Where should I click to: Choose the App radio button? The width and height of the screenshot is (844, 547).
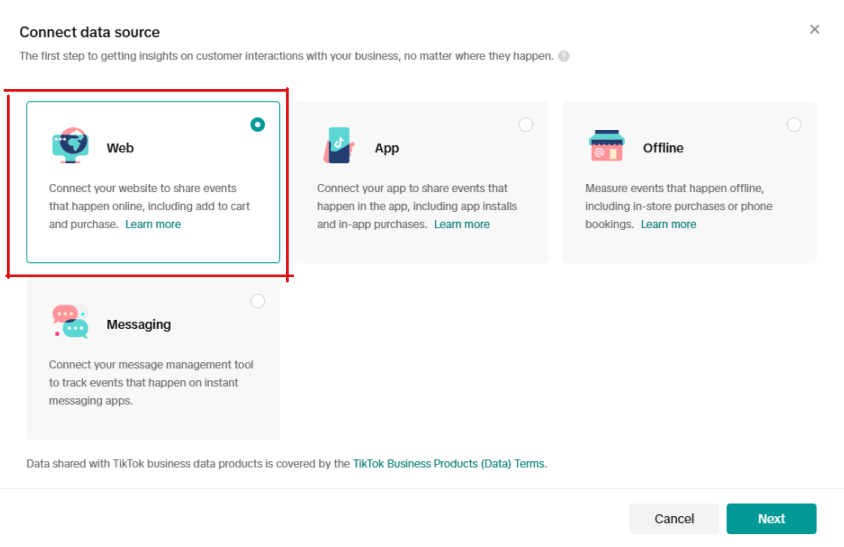tap(526, 125)
